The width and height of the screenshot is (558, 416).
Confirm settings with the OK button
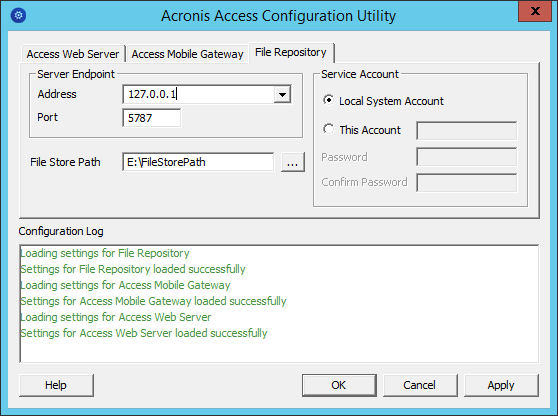point(339,385)
